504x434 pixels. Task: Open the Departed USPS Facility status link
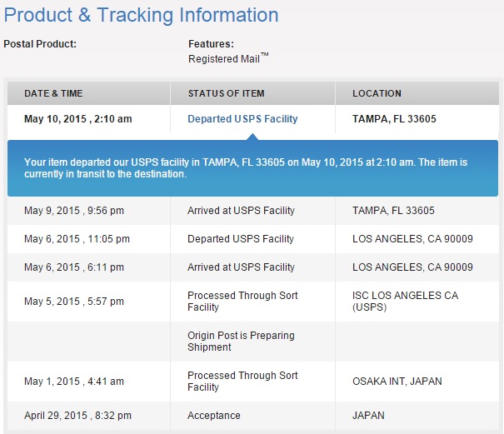click(242, 119)
